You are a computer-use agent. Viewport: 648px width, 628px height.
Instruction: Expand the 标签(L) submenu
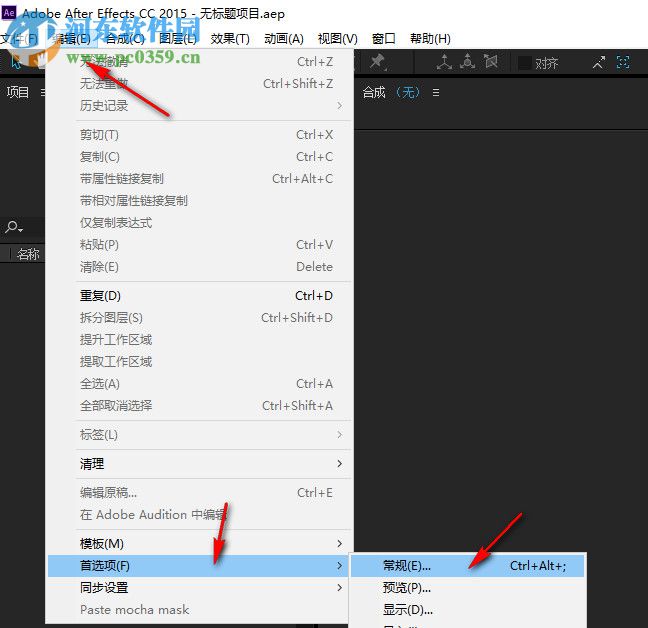[x=199, y=435]
